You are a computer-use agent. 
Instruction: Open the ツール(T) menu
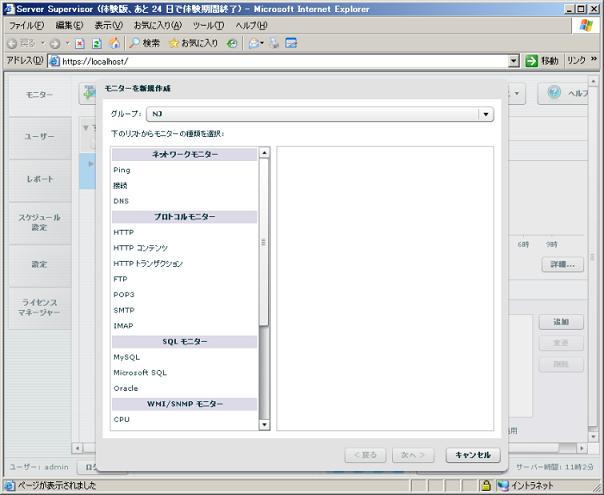208,25
